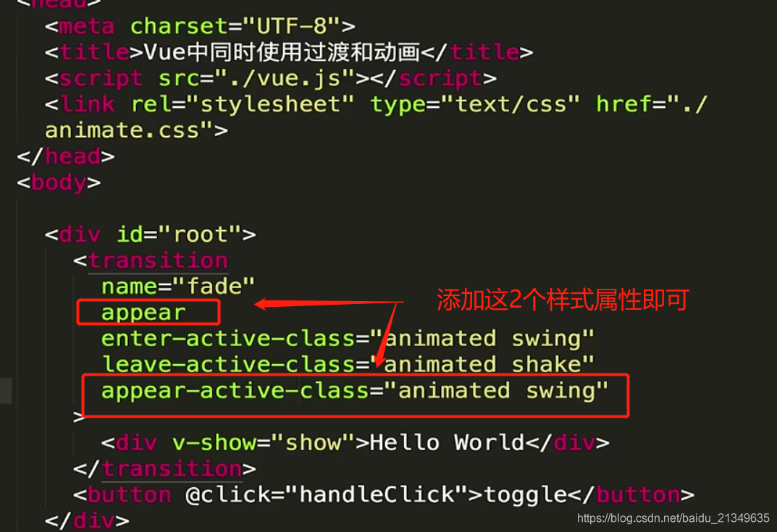Viewport: 777px width, 532px height.
Task: Select the title tag text with Vue中同时使用过渡和动画
Action: [x=289, y=52]
